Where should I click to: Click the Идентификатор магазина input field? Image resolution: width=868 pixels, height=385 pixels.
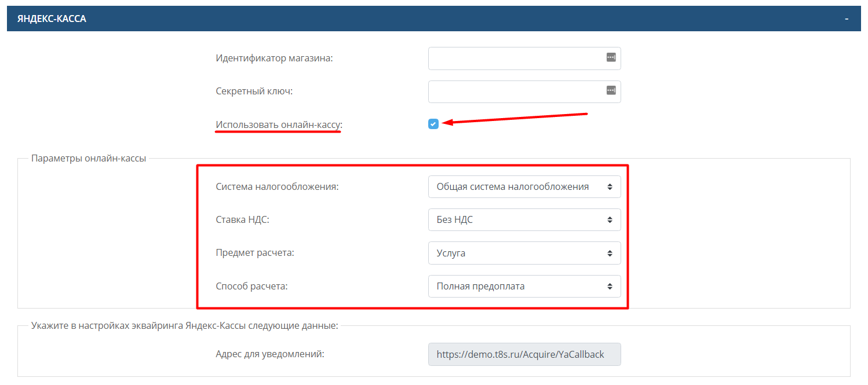pos(524,58)
